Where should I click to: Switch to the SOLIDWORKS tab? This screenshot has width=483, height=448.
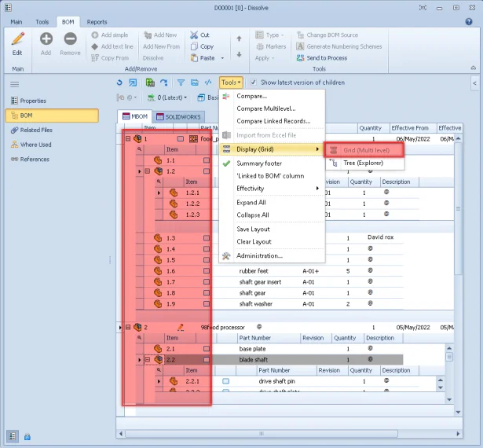[177, 117]
